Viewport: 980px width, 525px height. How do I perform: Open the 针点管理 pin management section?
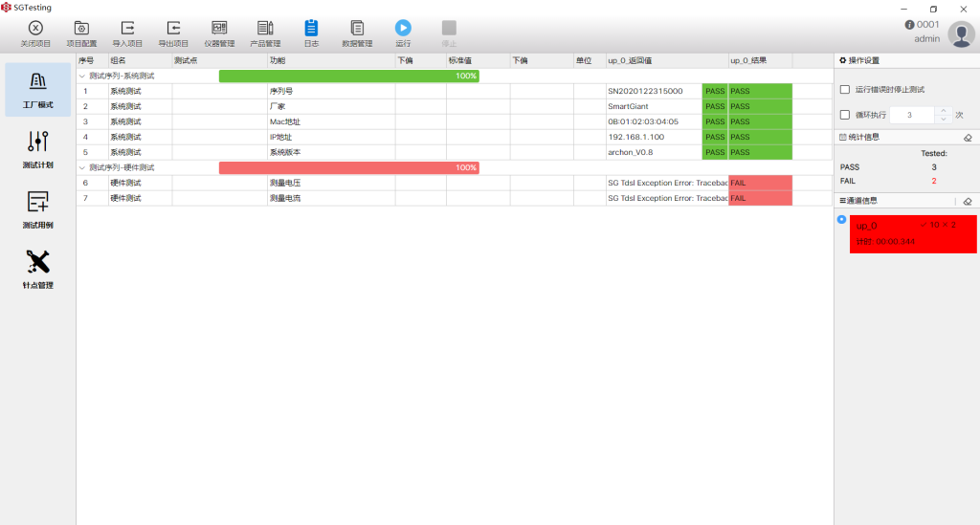(x=38, y=270)
